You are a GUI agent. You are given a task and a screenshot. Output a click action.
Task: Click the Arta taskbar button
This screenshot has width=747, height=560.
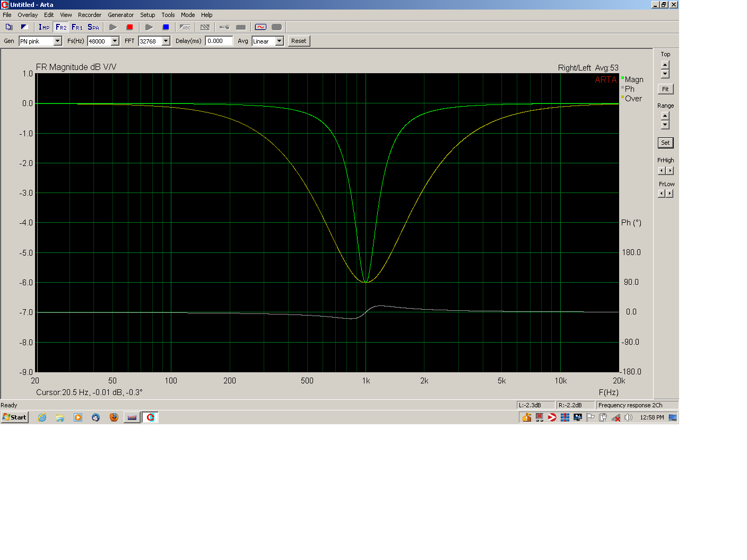150,417
